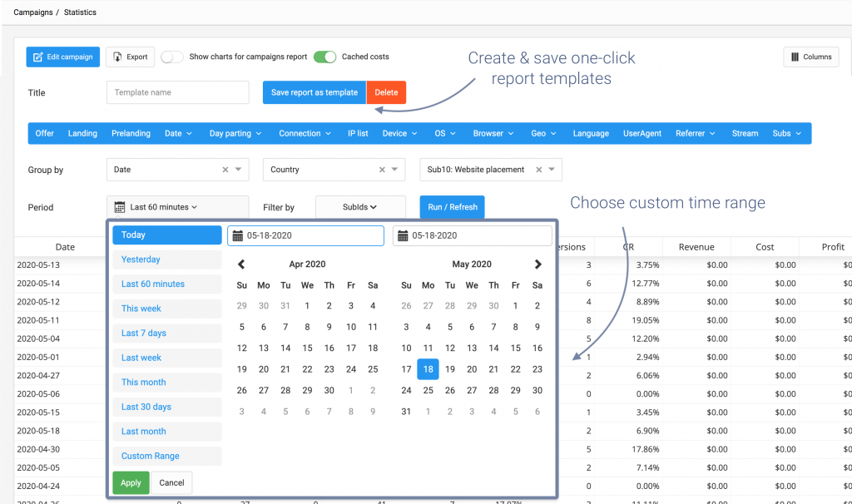Click the pencil icon on Edit campaign
Screen dimensions: 852x504
[37, 57]
